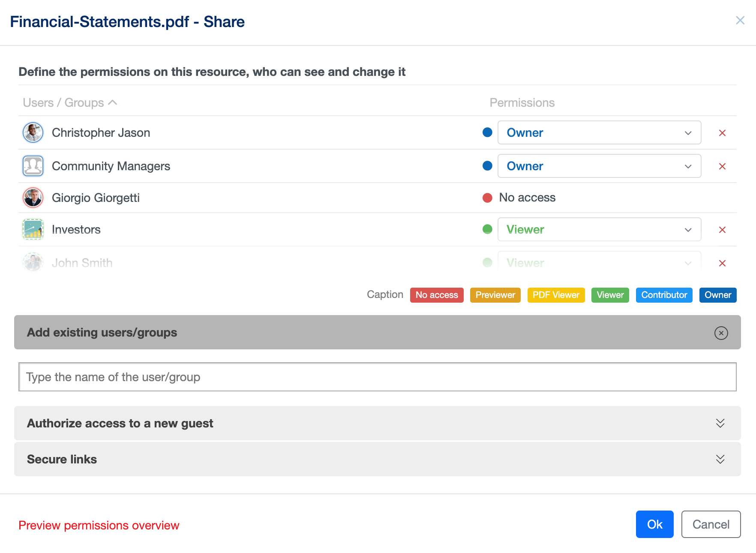
Task: Click the red No access caption swatch
Action: 436,295
